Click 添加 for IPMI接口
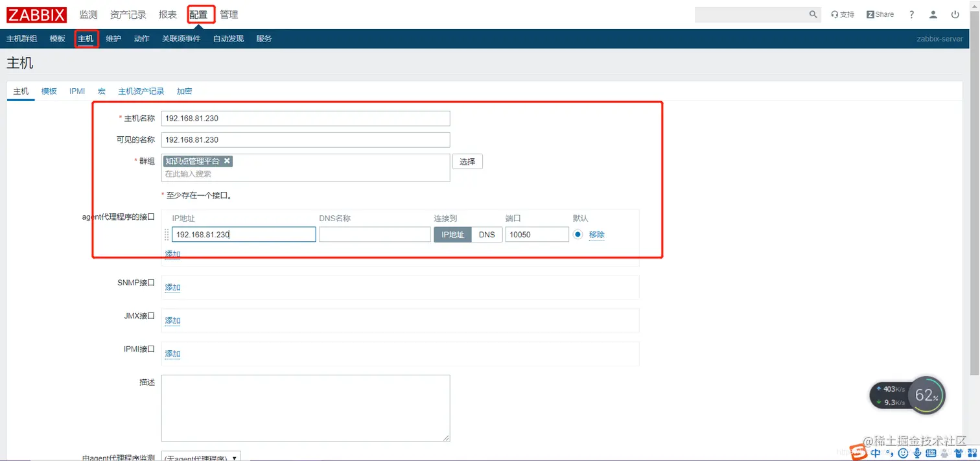The width and height of the screenshot is (980, 461). click(173, 354)
